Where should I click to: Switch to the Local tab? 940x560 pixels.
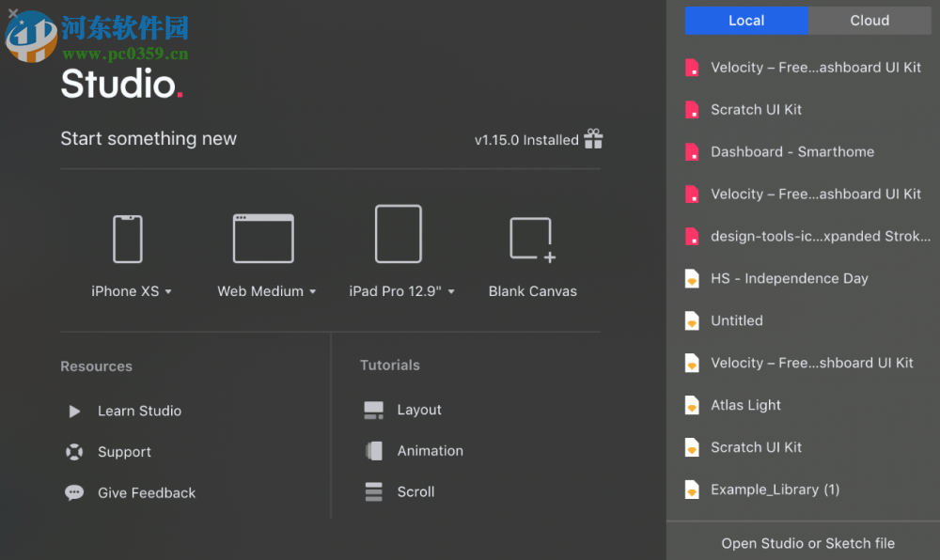[745, 20]
